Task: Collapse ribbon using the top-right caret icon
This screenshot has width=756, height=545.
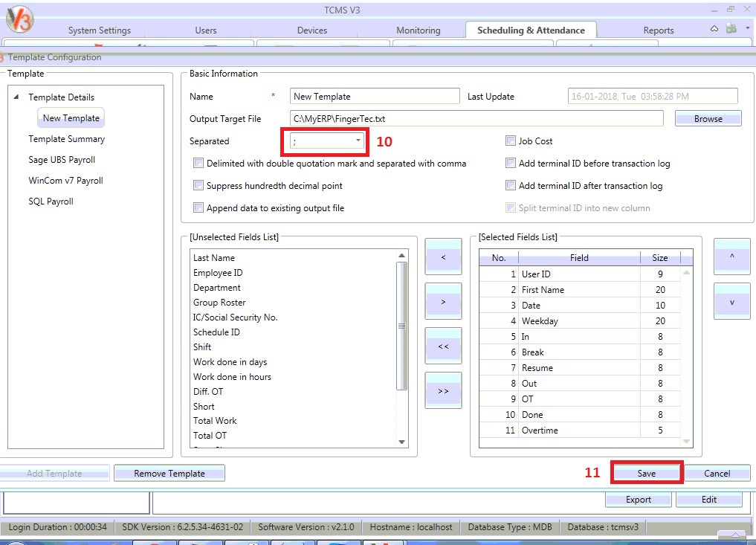Action: (714, 29)
